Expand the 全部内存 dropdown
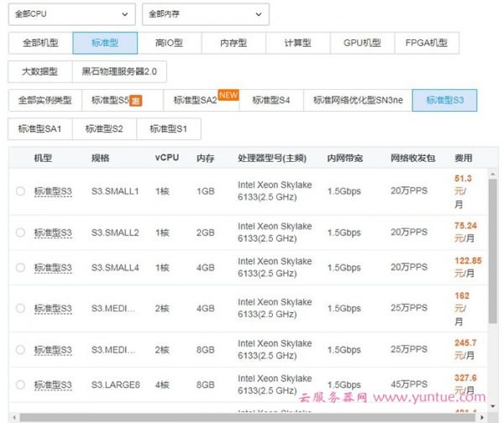504x423 pixels. pyautogui.click(x=206, y=15)
